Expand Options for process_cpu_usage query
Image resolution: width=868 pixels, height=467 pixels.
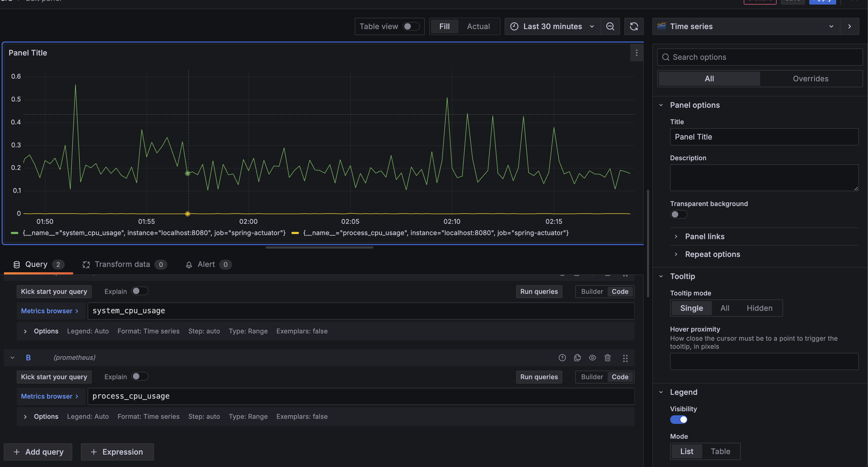25,417
